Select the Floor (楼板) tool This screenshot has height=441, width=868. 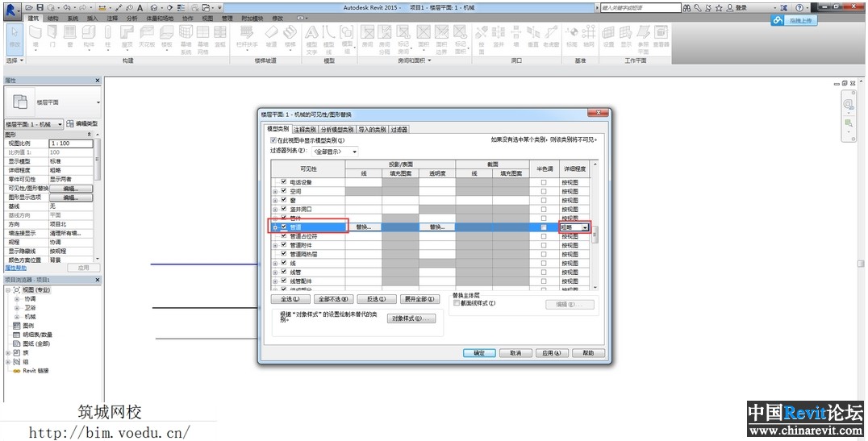point(167,38)
